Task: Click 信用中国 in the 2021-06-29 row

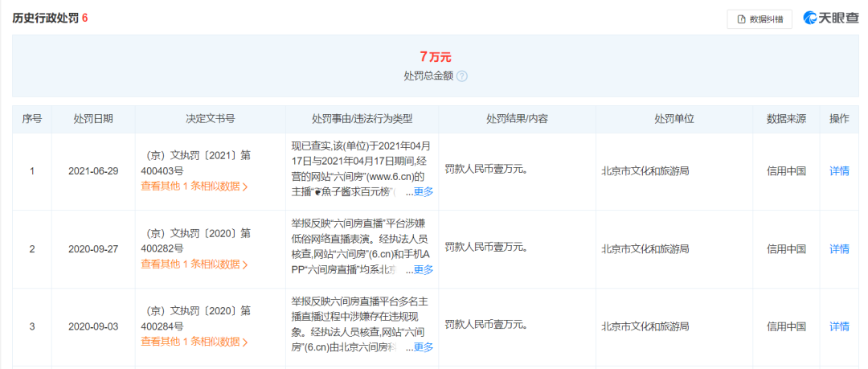Action: coord(786,171)
